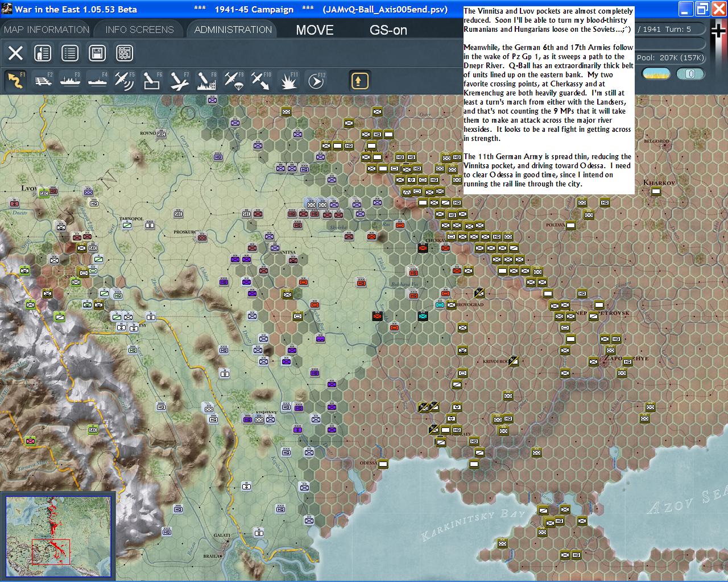The height and width of the screenshot is (582, 728).
Task: Click the Braila city label on map
Action: coord(212,556)
